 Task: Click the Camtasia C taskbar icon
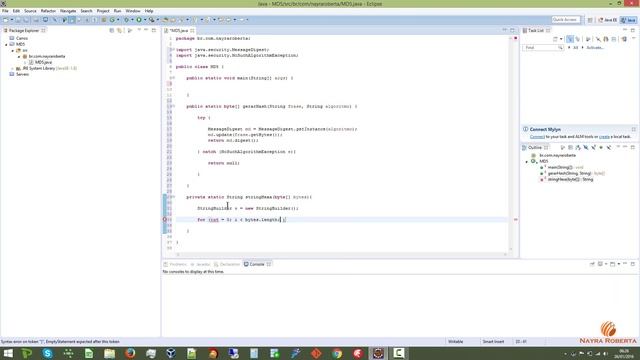pos(399,353)
